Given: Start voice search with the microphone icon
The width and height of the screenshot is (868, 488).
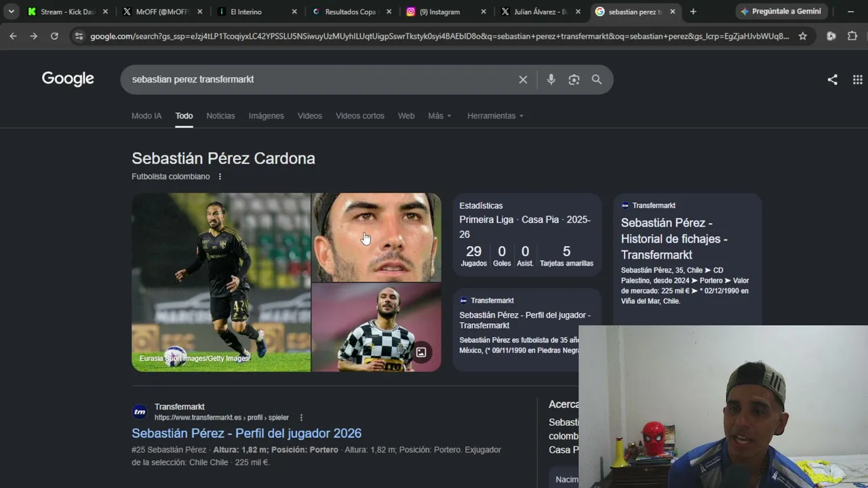Looking at the screenshot, I should tap(551, 79).
